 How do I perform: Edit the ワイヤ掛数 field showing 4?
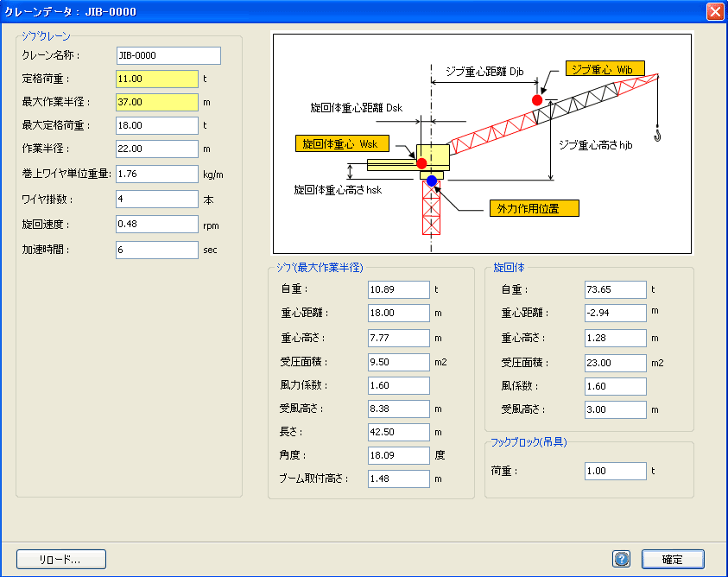(157, 199)
